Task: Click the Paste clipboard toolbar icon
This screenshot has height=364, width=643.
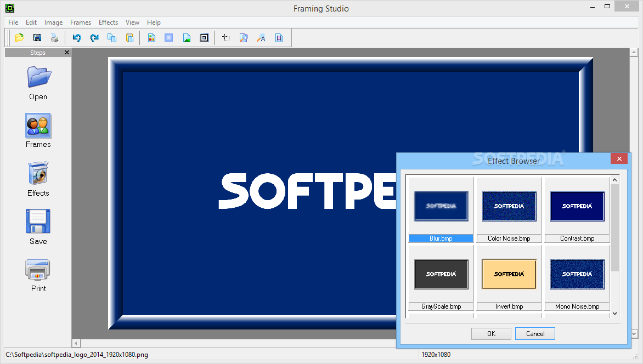Action: tap(129, 38)
